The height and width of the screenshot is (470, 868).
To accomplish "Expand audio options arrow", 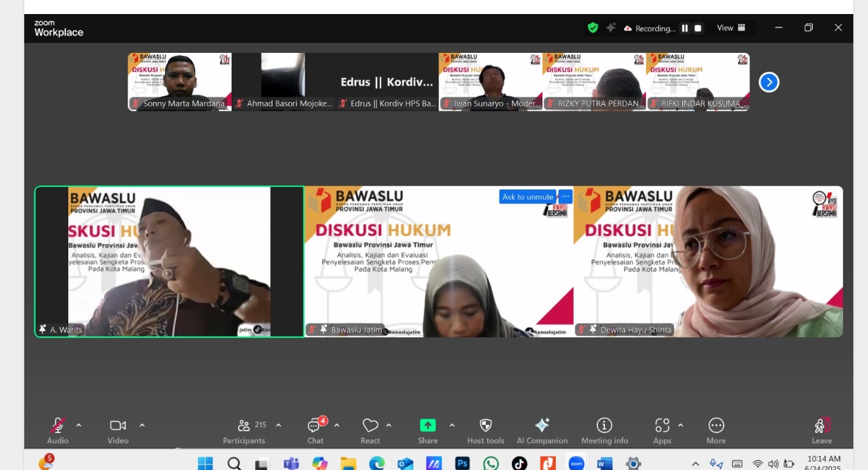I will (79, 425).
